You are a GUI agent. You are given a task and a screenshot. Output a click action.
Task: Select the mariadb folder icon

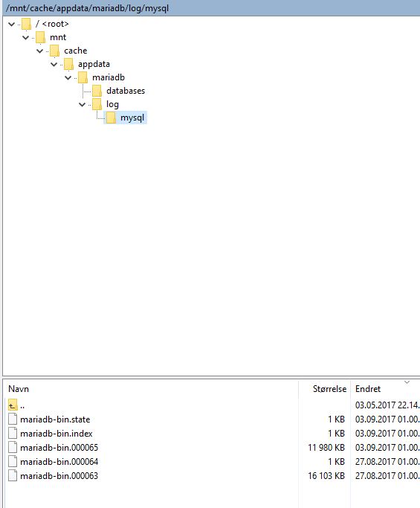pos(83,77)
